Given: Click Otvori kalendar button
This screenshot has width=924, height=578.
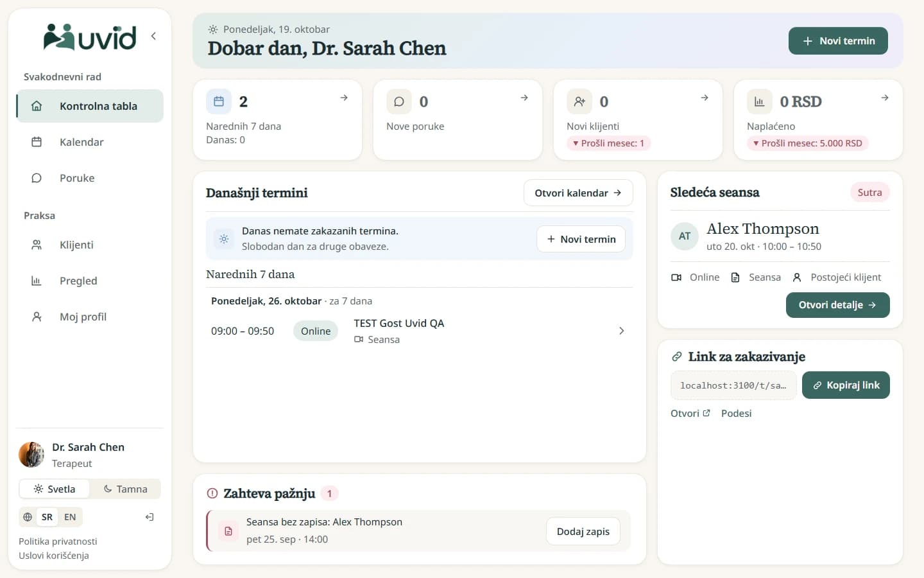Looking at the screenshot, I should (x=578, y=193).
